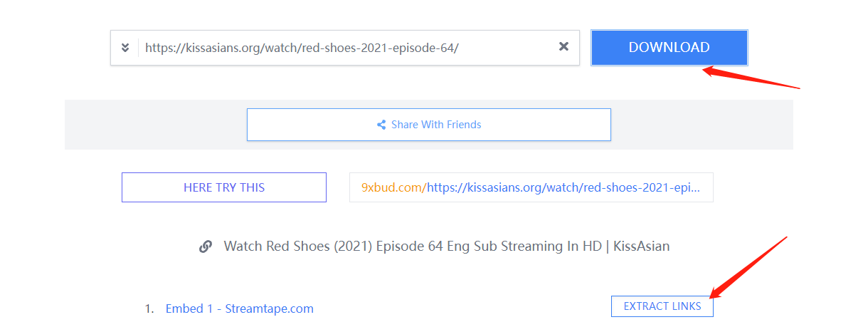Select the Watch Red Shoes Episode 64 title
The image size is (868, 332).
tap(447, 247)
